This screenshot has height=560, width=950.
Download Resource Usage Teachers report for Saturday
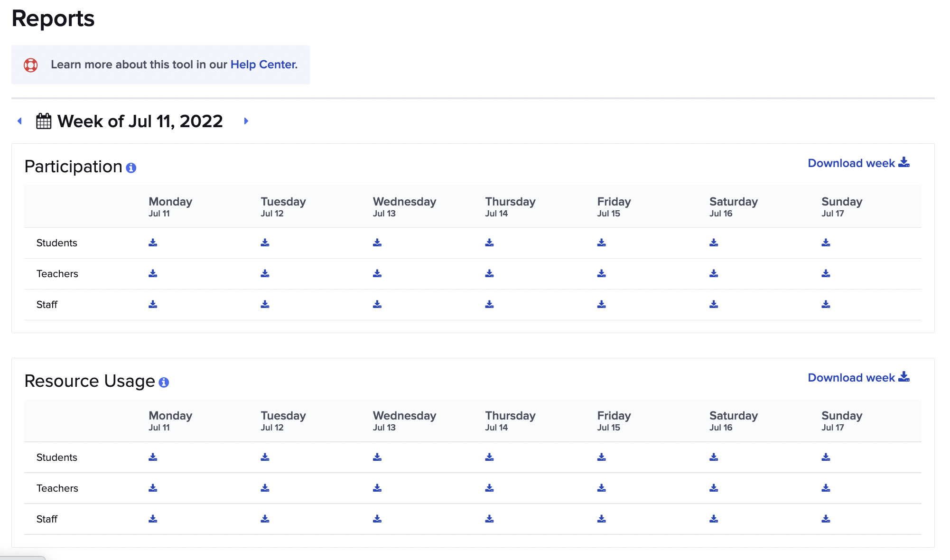pos(714,488)
